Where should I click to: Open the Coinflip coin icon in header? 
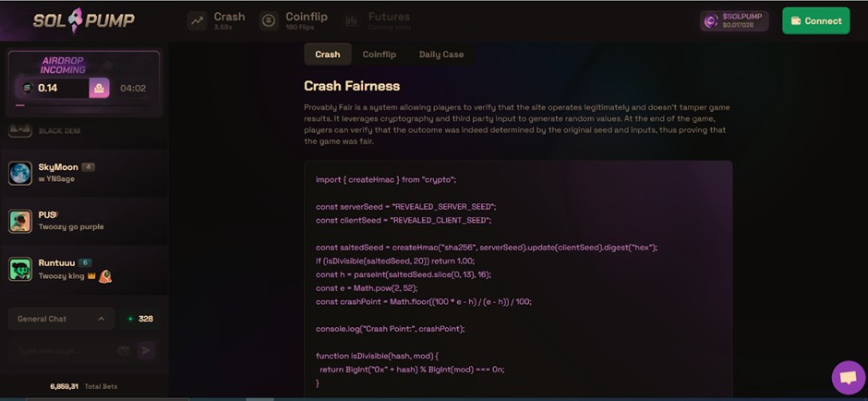coord(269,21)
